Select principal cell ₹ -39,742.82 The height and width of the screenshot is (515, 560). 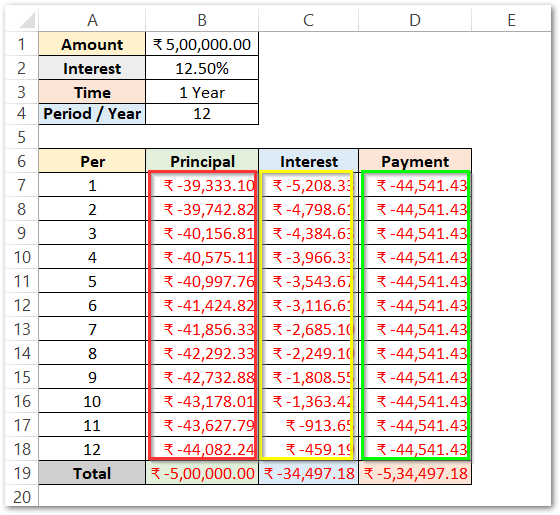point(202,209)
